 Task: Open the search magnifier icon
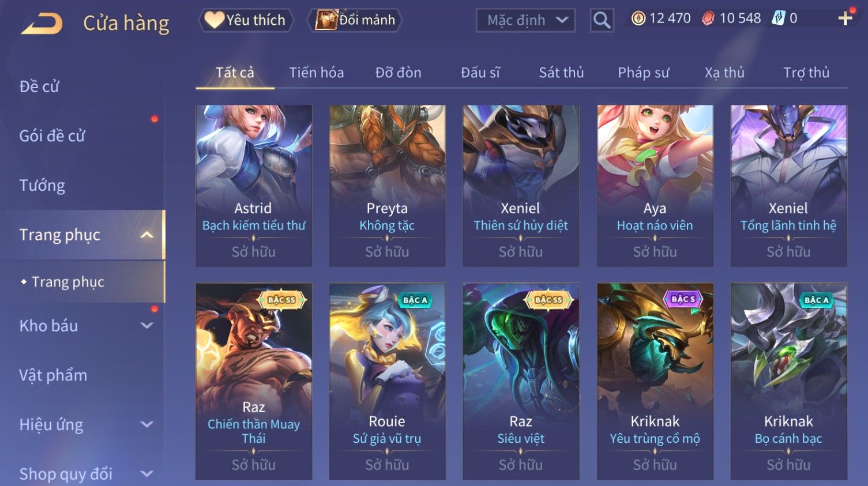coord(602,21)
